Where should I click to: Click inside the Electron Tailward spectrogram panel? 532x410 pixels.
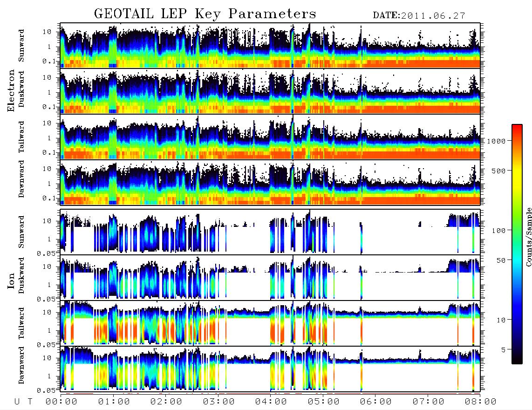coord(270,137)
